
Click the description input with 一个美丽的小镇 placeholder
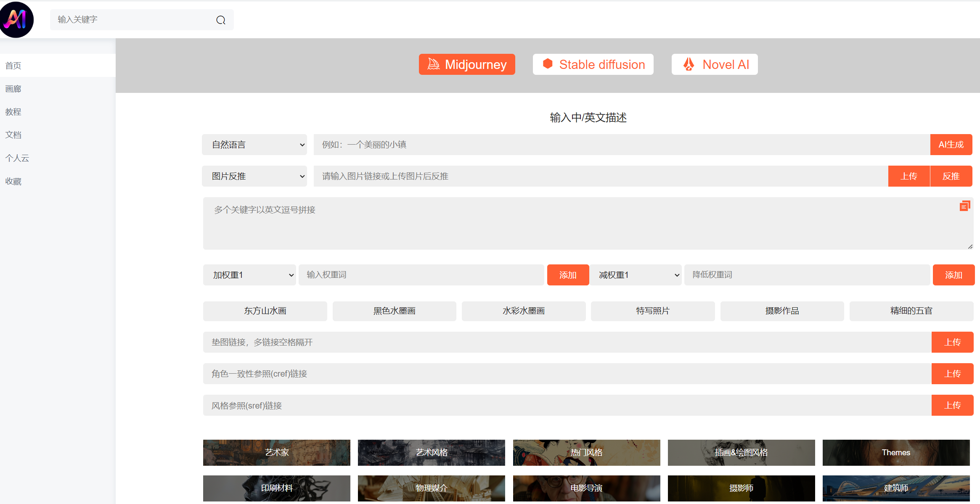click(622, 145)
